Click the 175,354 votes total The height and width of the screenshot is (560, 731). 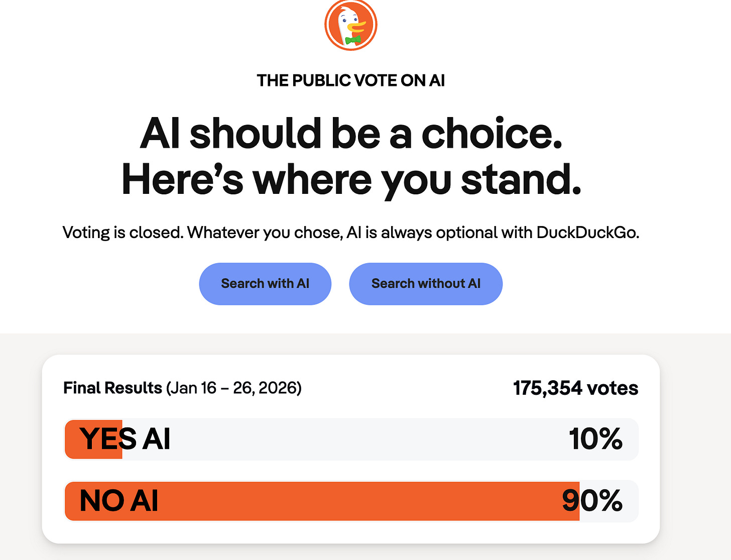point(575,388)
